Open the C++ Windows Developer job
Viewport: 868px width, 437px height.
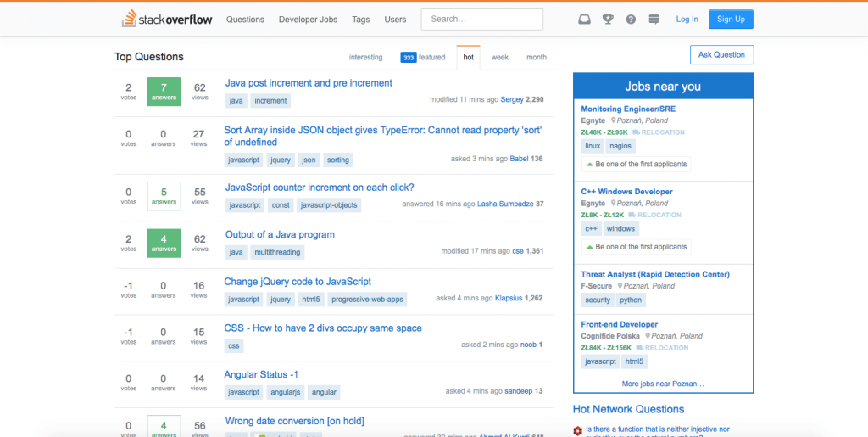coord(626,192)
